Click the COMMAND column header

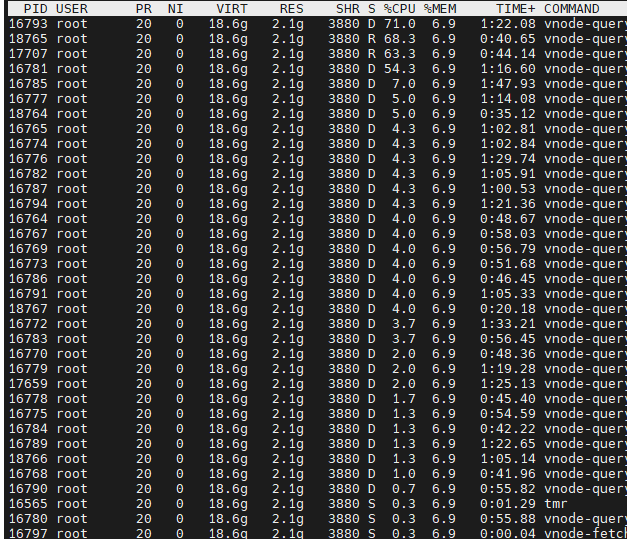point(571,8)
